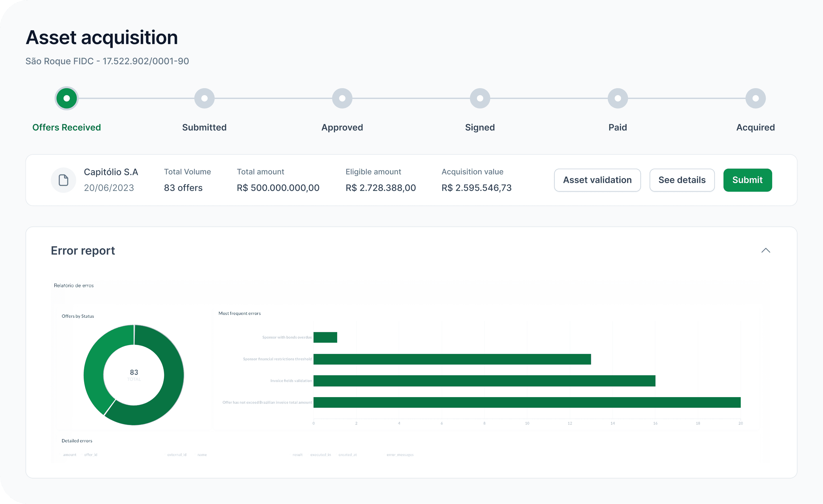Click the document icon beside Capitólio S.A
The width and height of the screenshot is (823, 504).
coord(64,180)
